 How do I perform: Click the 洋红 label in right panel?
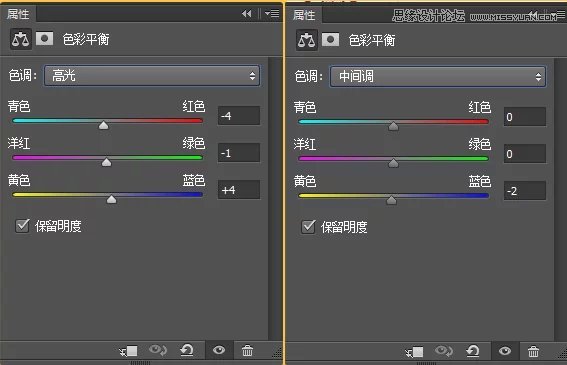point(305,145)
